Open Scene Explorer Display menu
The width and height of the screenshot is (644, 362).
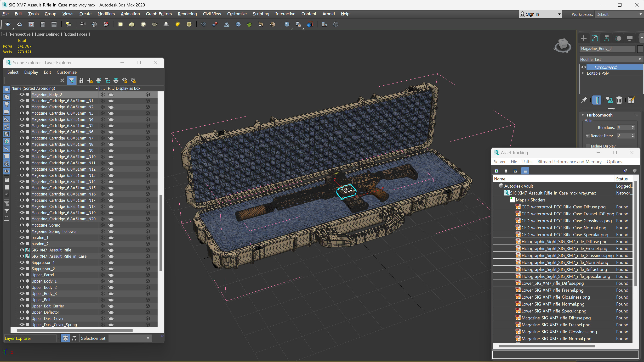tap(31, 72)
